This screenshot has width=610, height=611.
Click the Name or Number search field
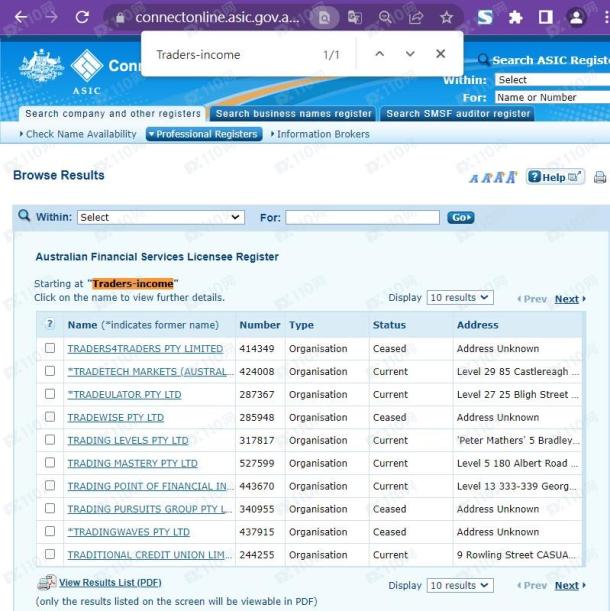tap(552, 97)
